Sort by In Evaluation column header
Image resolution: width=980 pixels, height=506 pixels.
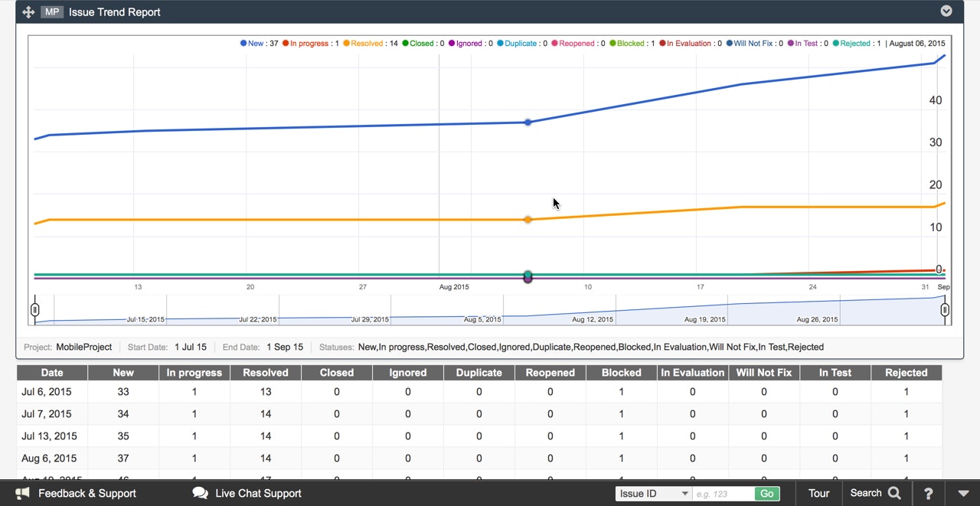pyautogui.click(x=693, y=373)
